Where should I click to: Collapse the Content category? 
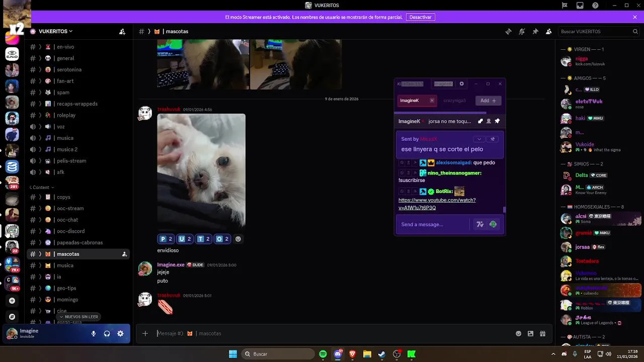pyautogui.click(x=41, y=188)
